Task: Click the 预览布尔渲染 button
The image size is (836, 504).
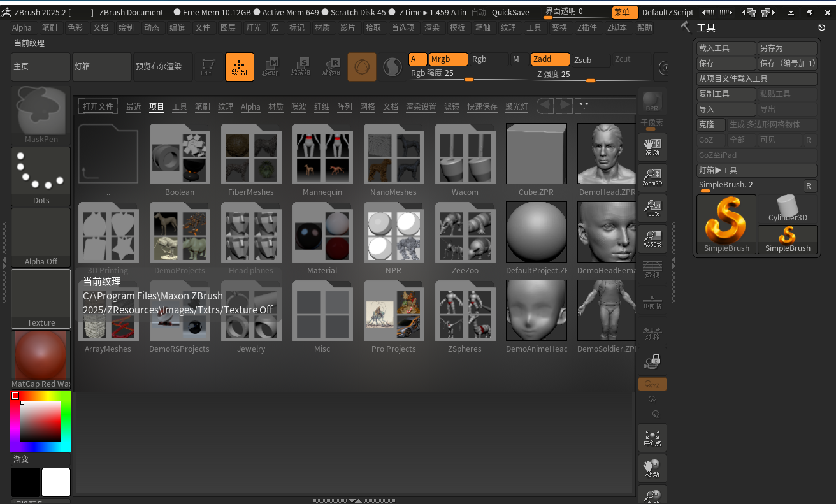Action: coord(163,67)
